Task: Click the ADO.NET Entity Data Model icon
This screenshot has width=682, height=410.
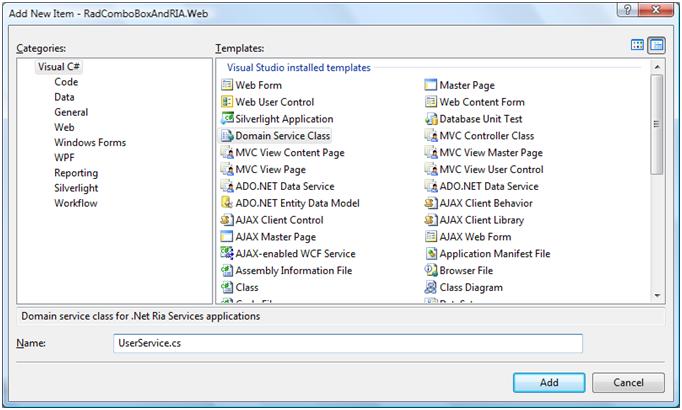Action: pos(227,203)
